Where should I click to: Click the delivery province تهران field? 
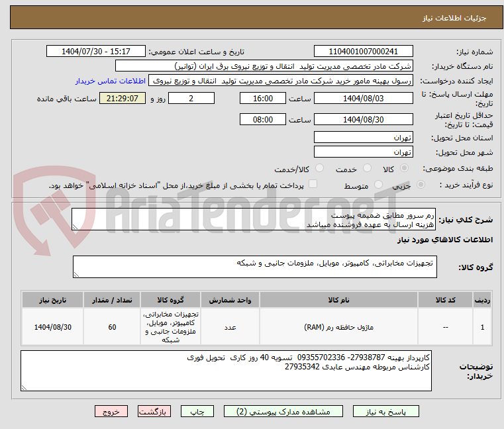363,138
